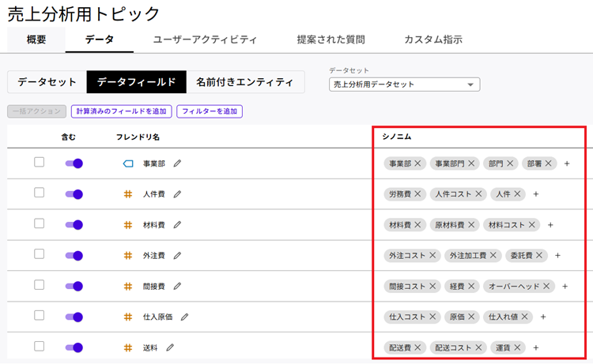Click the フィルターを追加 button
The width and height of the screenshot is (593, 364).
pos(210,112)
